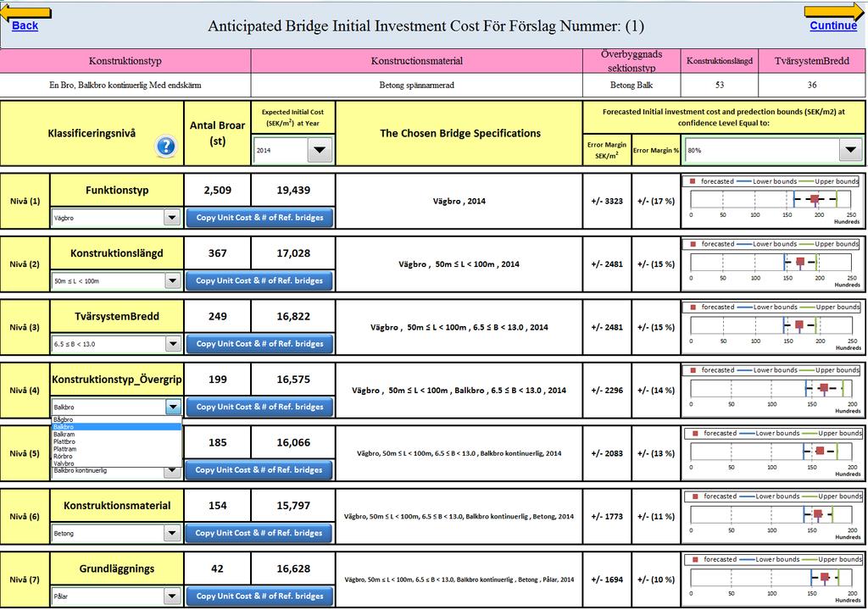Image resolution: width=868 pixels, height=610 pixels.
Task: Click Copy Unit Cost button for Nivå (1)
Action: (x=259, y=218)
